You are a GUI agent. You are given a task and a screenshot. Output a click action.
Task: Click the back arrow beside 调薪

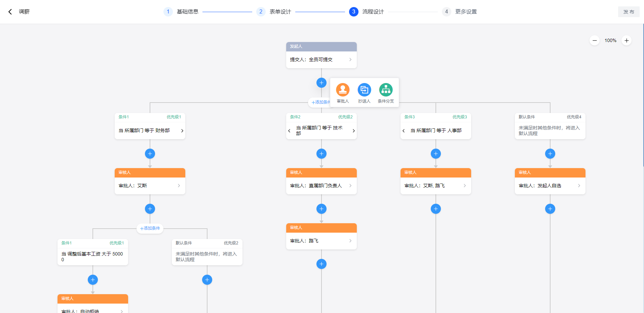tap(10, 11)
